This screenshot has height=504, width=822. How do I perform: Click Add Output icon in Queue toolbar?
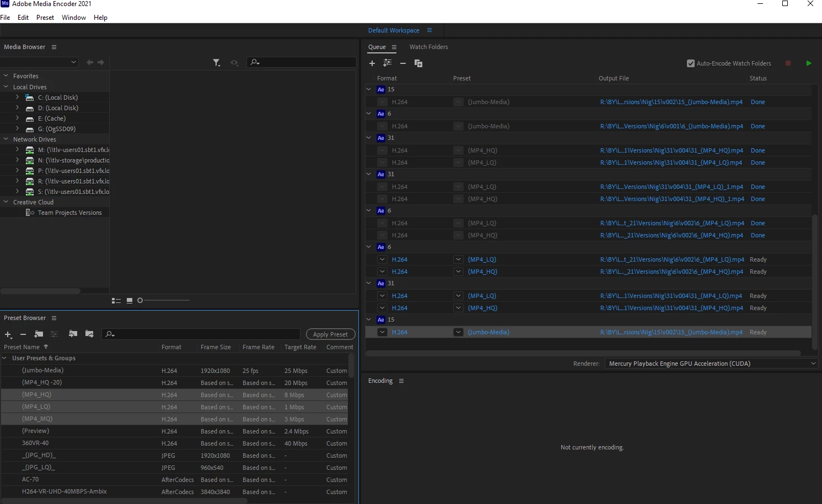pos(388,63)
